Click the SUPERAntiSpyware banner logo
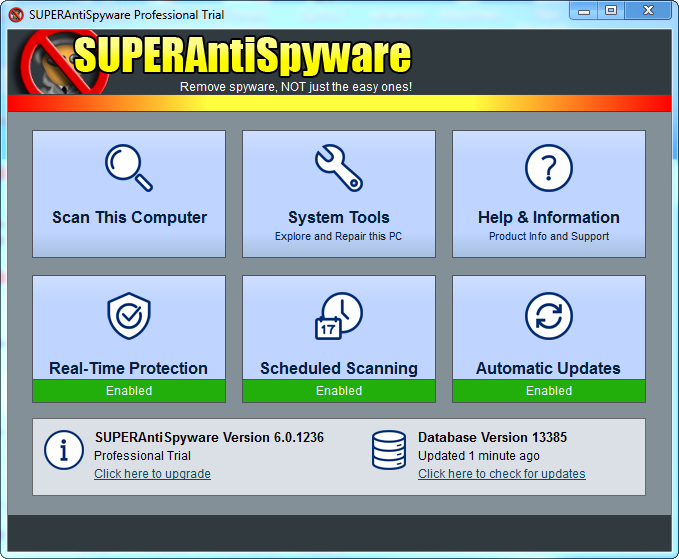679x559 pixels. pos(216,61)
